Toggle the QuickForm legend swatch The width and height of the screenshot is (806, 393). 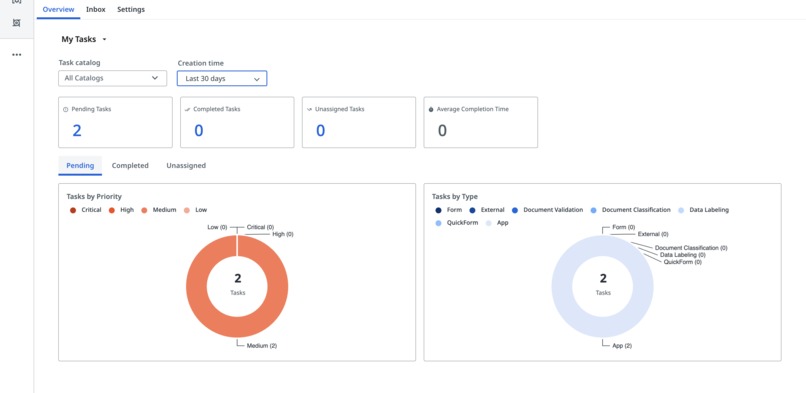[438, 223]
